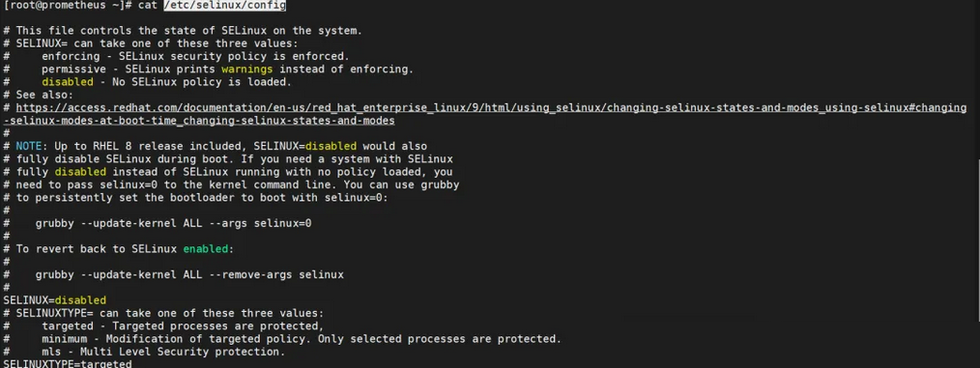The height and width of the screenshot is (368, 980).
Task: Click the 'grubby --update-kernel ALL --args selinux=0' command
Action: (x=173, y=223)
